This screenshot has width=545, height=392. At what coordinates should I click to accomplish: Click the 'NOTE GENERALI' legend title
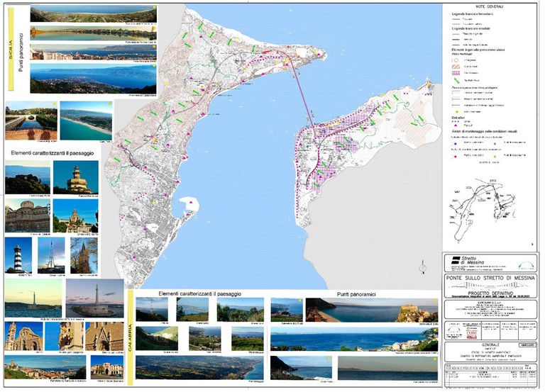coord(489,7)
